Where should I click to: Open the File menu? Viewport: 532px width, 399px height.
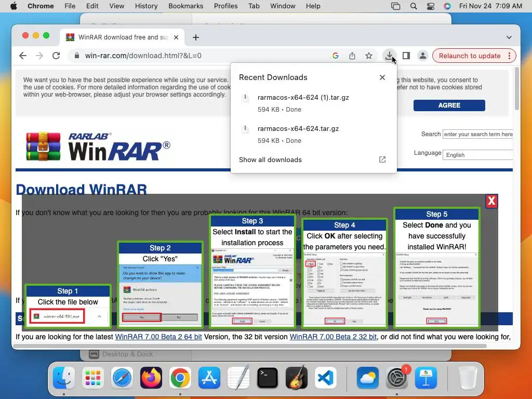[70, 6]
